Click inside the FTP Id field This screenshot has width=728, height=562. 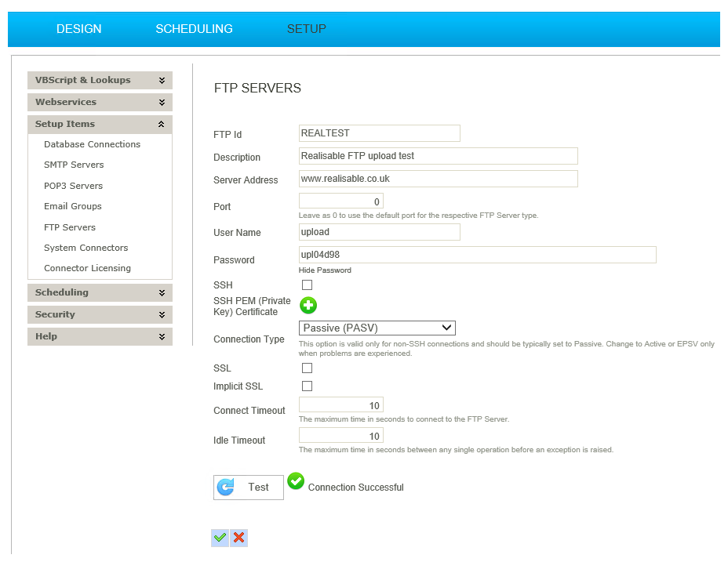(379, 133)
